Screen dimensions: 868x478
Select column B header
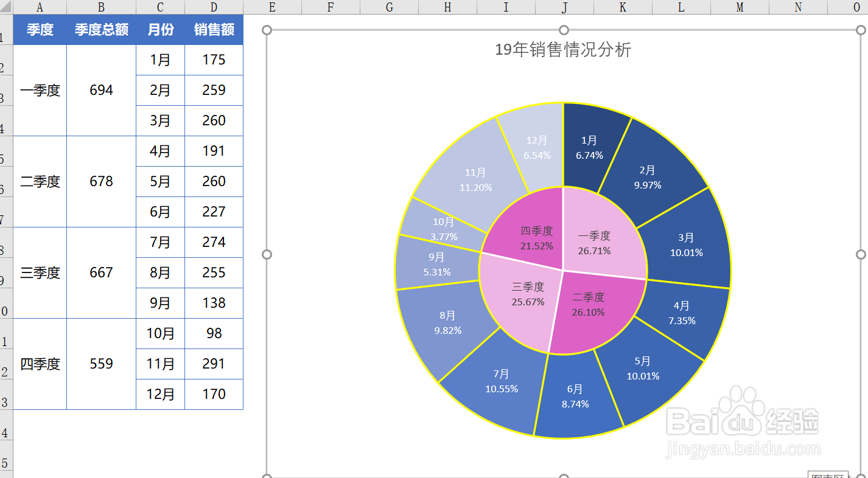(x=102, y=7)
